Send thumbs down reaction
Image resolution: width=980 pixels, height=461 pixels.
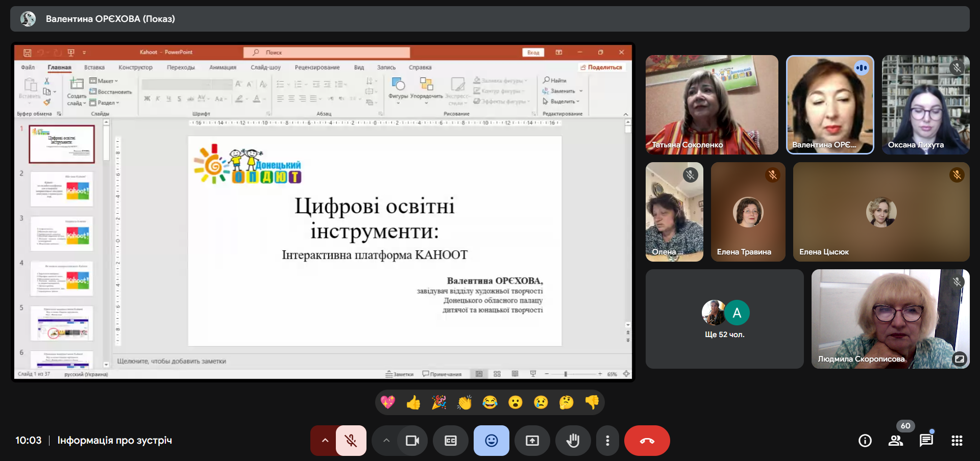tap(592, 402)
